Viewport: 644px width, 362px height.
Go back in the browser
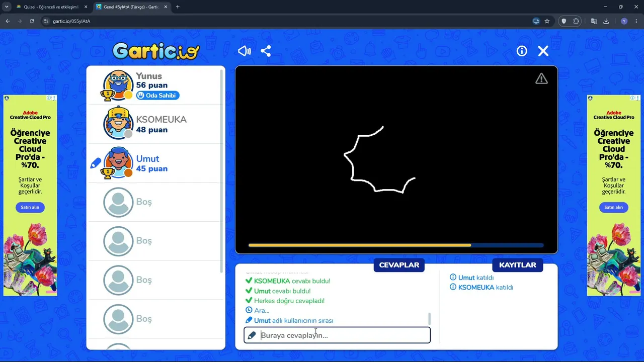(8, 21)
